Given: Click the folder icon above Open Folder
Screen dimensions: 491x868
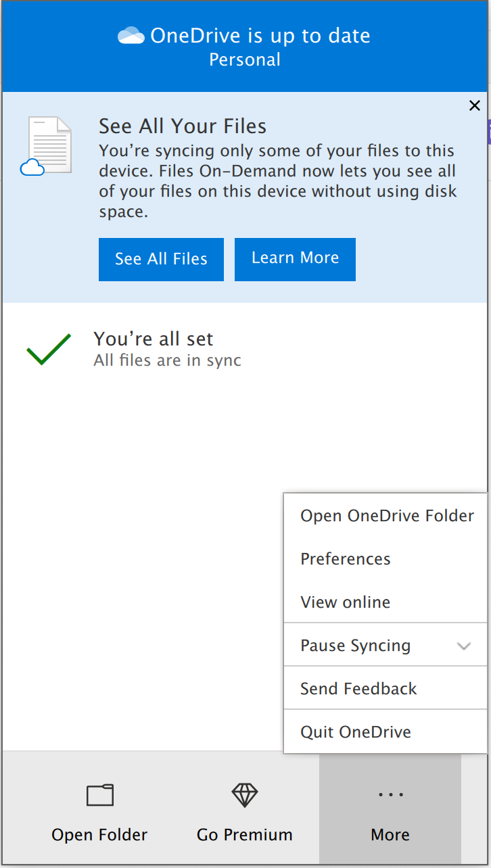Looking at the screenshot, I should pyautogui.click(x=100, y=795).
